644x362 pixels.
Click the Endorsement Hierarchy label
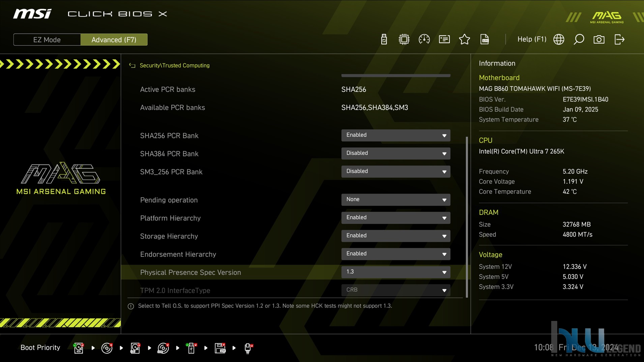pos(178,254)
